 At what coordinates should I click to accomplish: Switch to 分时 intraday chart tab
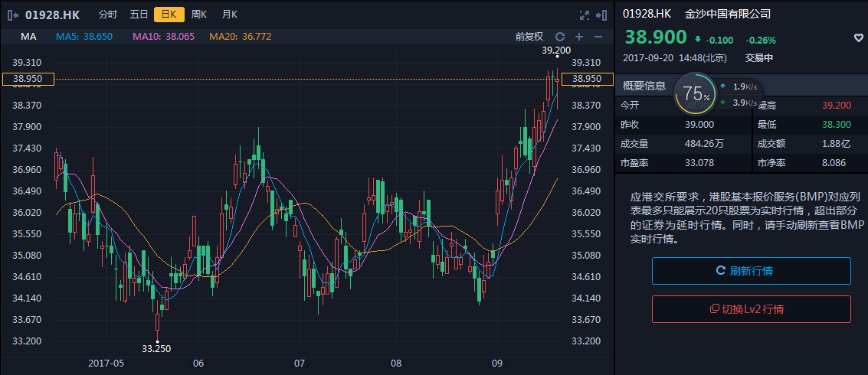point(108,15)
